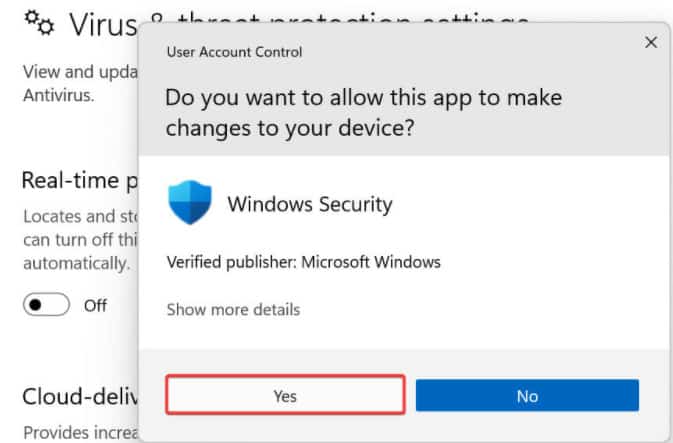Click Verified publisher: Microsoft Windows text

click(303, 262)
